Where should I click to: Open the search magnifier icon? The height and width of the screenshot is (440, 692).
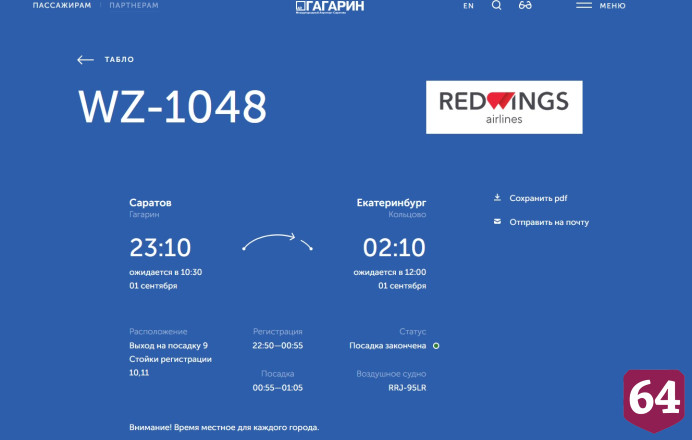[496, 5]
